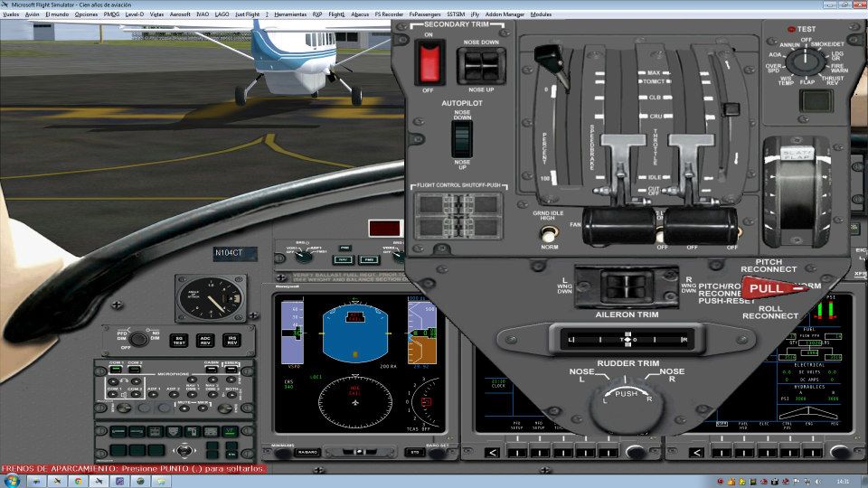Click the Flight Control Shutoff guarded switch
This screenshot has height=488, width=868.
(x=458, y=216)
